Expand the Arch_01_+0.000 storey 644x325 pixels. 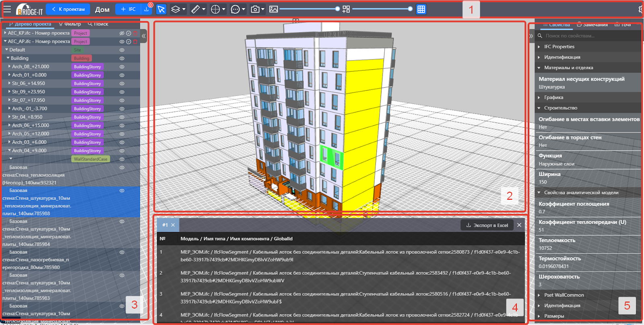point(9,75)
